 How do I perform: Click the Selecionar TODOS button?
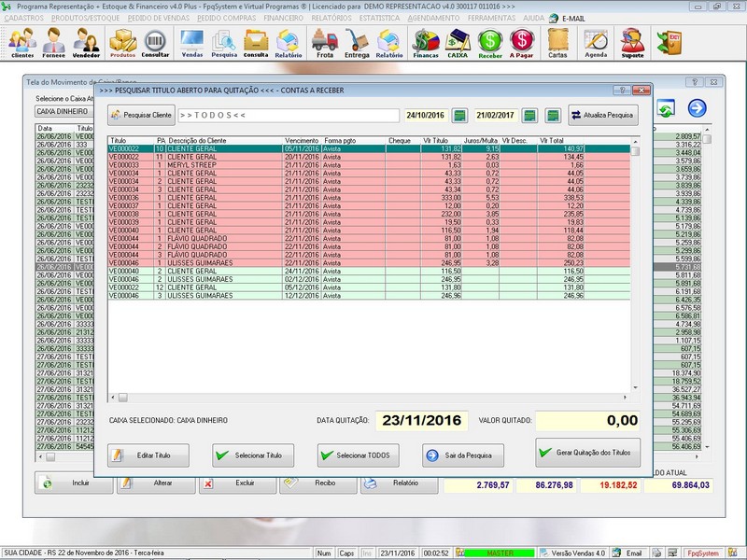click(359, 455)
